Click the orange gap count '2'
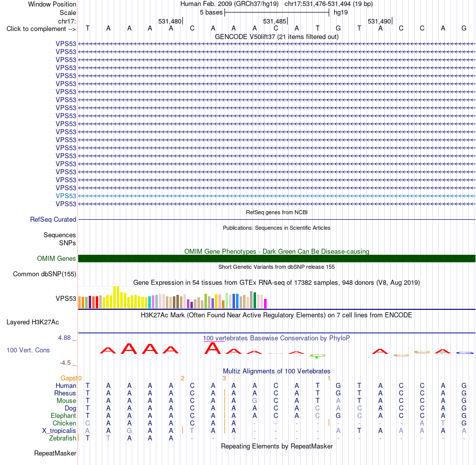 (x=182, y=378)
